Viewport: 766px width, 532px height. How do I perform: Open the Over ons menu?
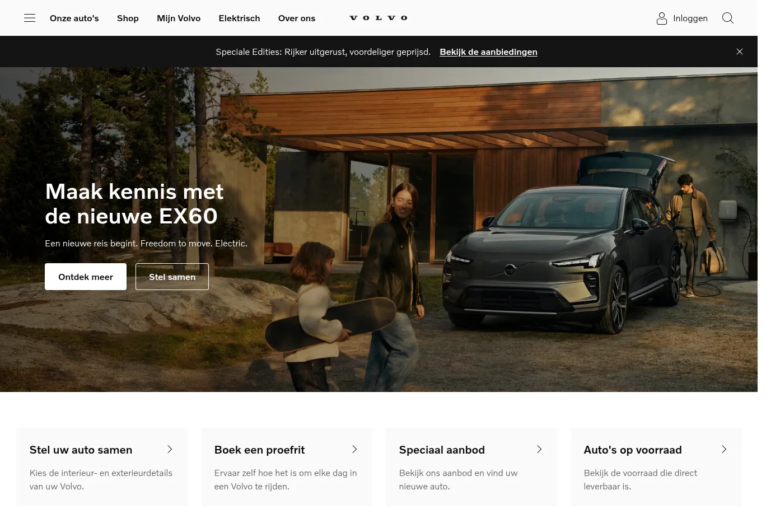point(297,18)
